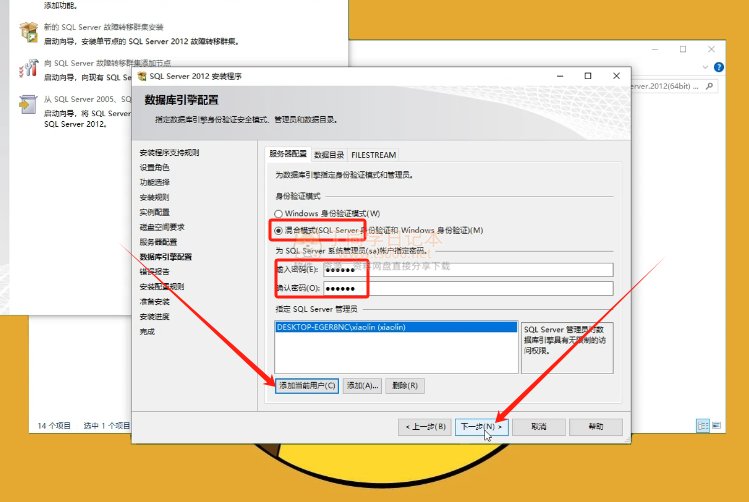Open the 数据目录 tab

329,155
